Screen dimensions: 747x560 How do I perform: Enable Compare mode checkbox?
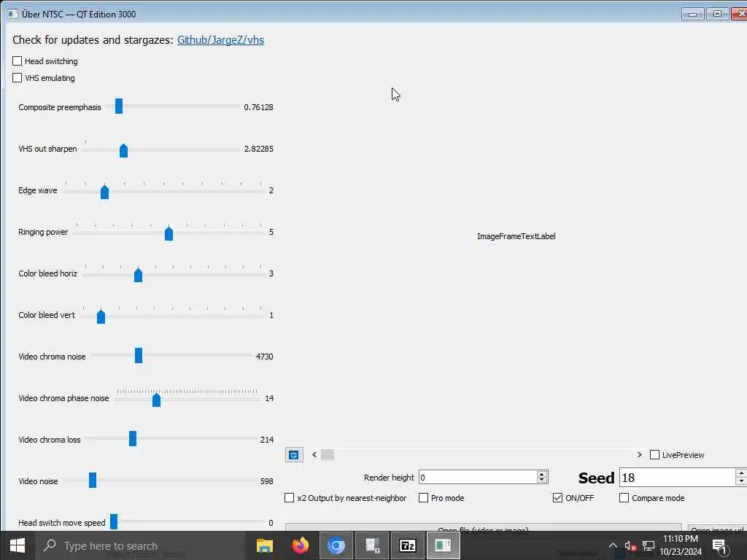624,497
